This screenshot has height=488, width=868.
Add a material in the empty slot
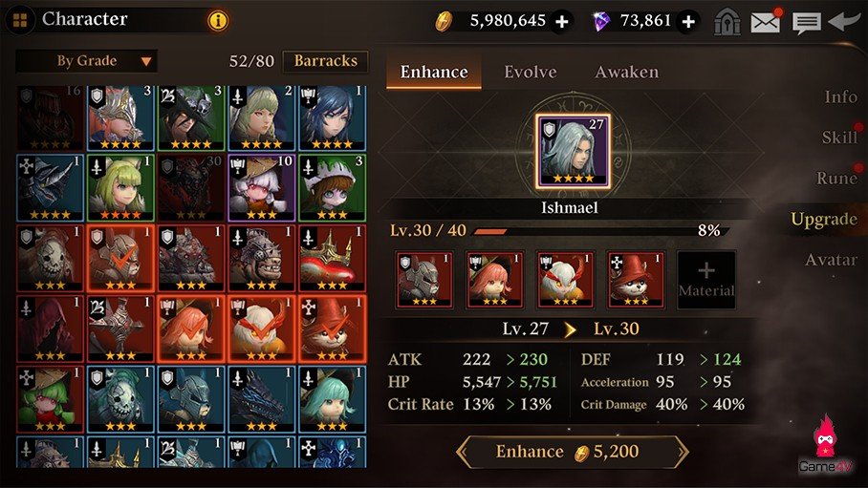click(x=706, y=280)
